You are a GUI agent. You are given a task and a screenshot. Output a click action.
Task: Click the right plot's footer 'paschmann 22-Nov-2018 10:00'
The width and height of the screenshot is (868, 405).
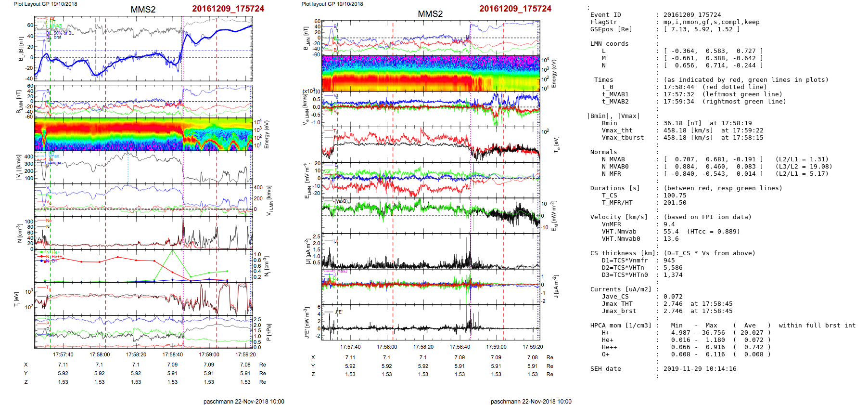coord(531,402)
